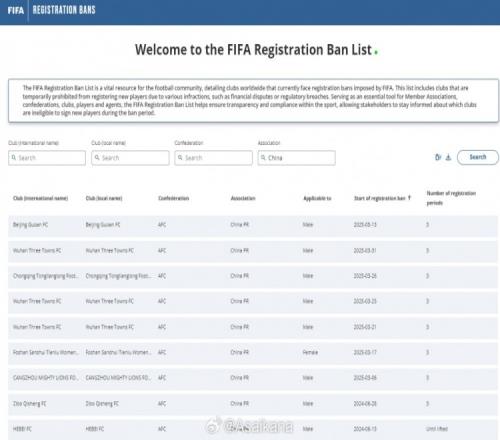
Task: Click magnifier icon in Association field
Action: pyautogui.click(x=263, y=158)
